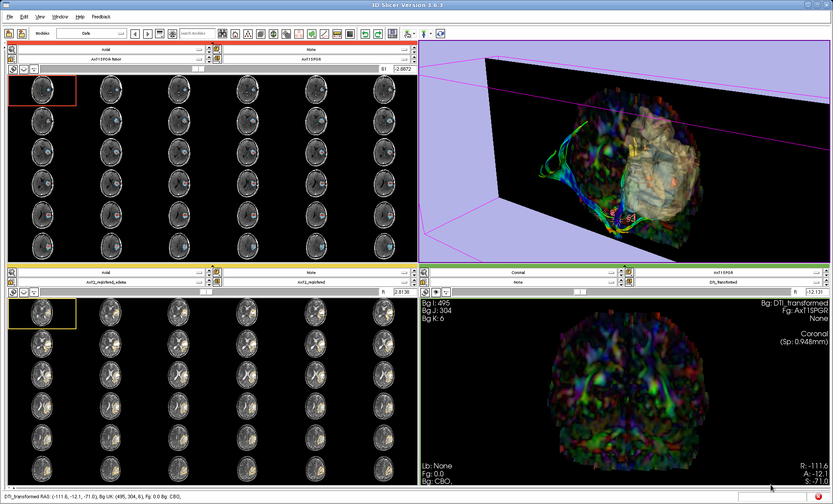
Task: Click the Load Scene toolbar icon
Action: coord(9,34)
